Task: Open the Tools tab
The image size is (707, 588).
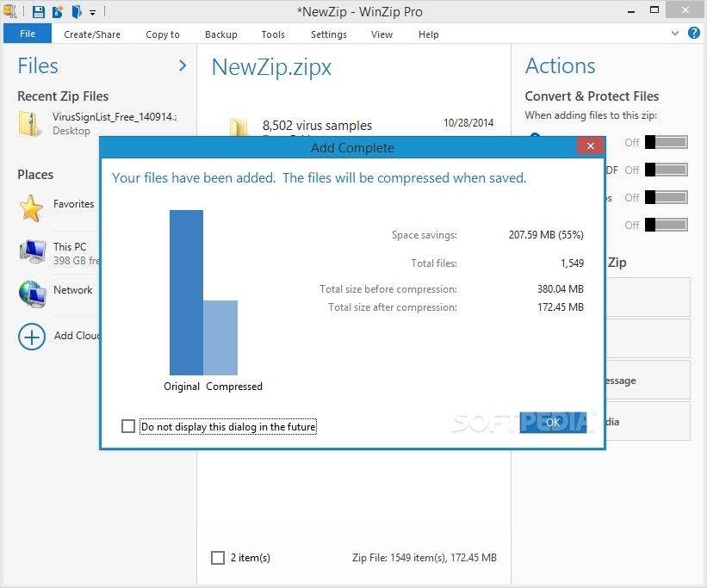Action: pyautogui.click(x=273, y=34)
